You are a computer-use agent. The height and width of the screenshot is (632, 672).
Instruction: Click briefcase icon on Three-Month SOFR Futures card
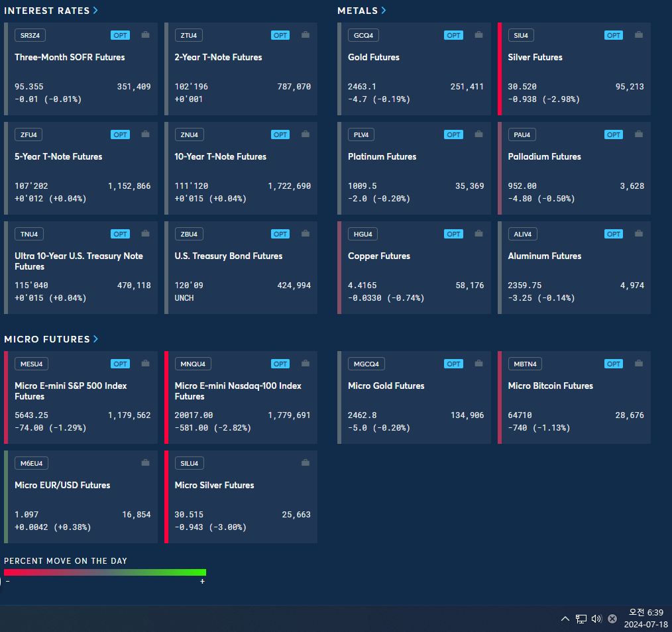coord(145,34)
